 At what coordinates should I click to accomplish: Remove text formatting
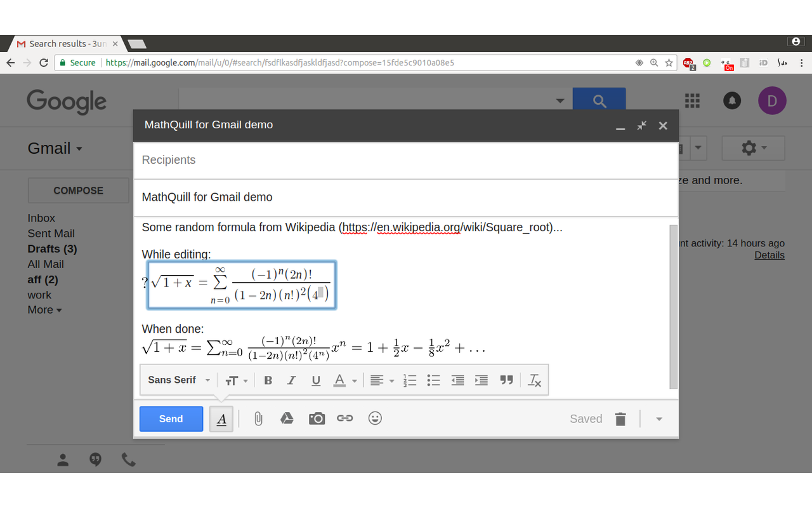535,380
